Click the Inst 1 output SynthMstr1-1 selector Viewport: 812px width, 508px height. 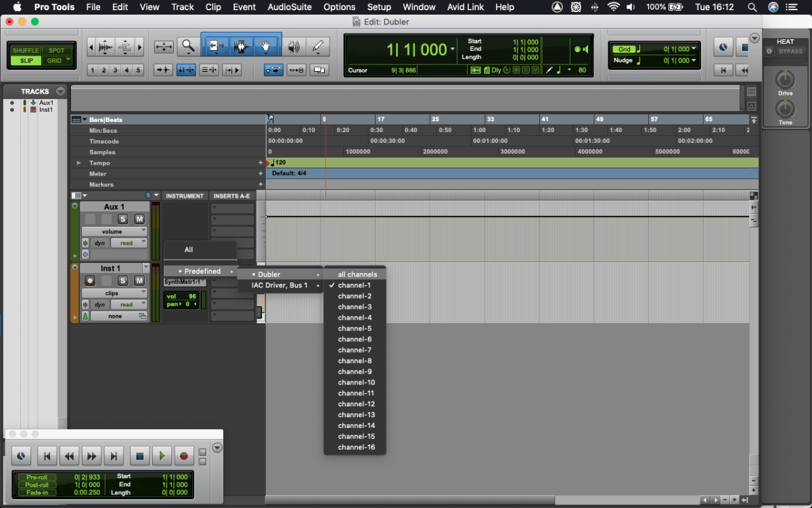pyautogui.click(x=185, y=282)
